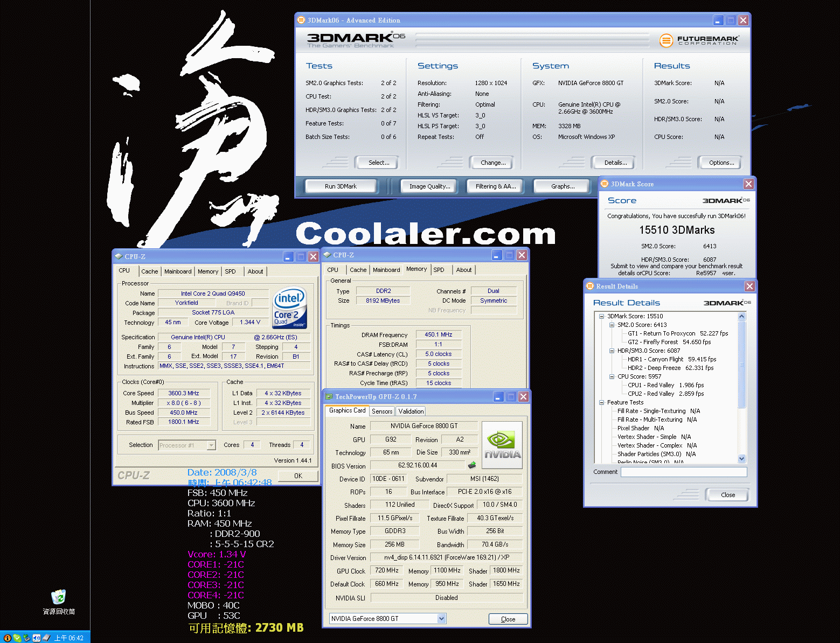
Task: Select the Pixel Shader N/A row
Action: coord(641,428)
